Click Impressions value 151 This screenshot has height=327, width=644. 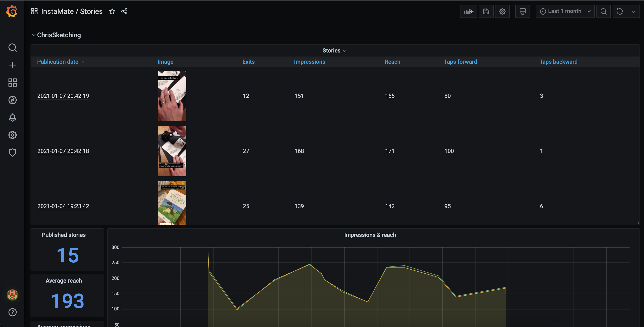pyautogui.click(x=299, y=96)
